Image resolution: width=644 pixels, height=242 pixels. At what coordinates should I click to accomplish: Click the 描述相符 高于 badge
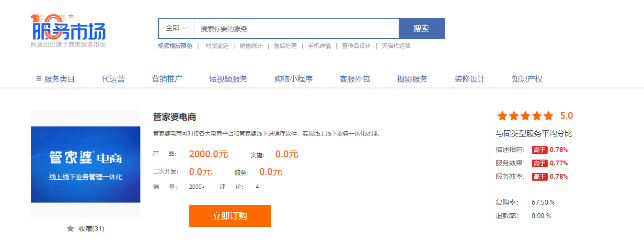tap(540, 150)
